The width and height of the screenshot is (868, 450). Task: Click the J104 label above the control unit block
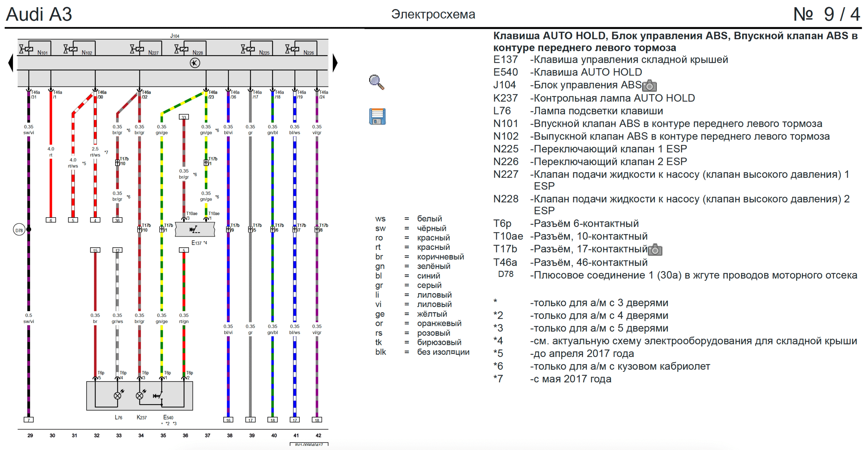[x=175, y=36]
